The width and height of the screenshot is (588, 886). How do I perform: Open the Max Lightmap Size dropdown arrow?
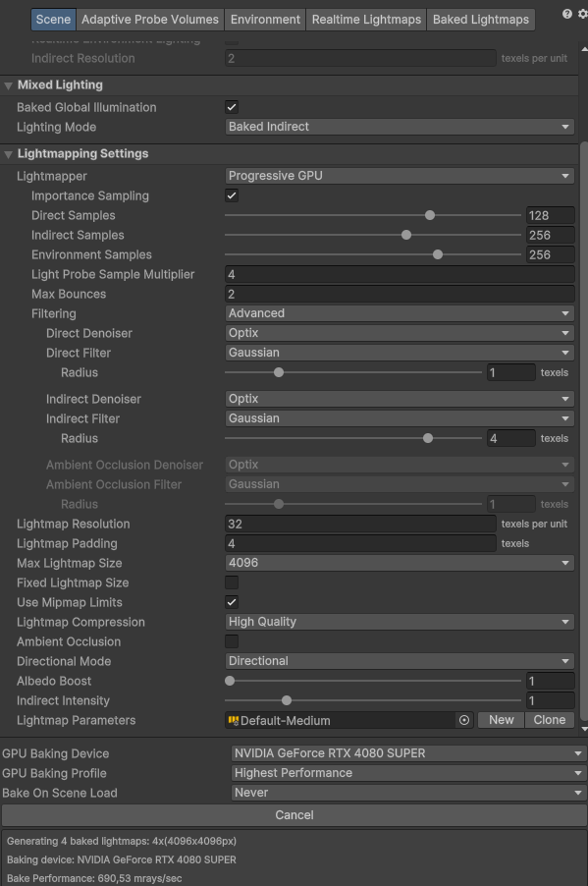point(566,563)
